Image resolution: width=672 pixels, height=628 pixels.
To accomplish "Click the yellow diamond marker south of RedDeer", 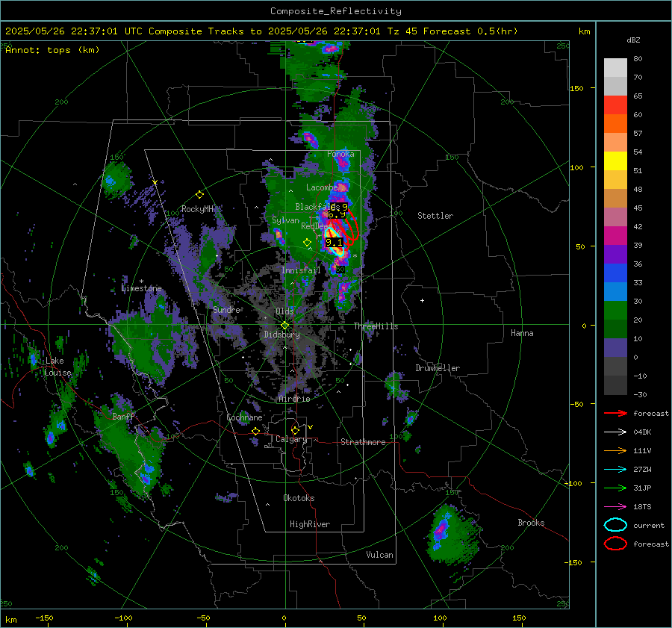I will pyautogui.click(x=307, y=243).
